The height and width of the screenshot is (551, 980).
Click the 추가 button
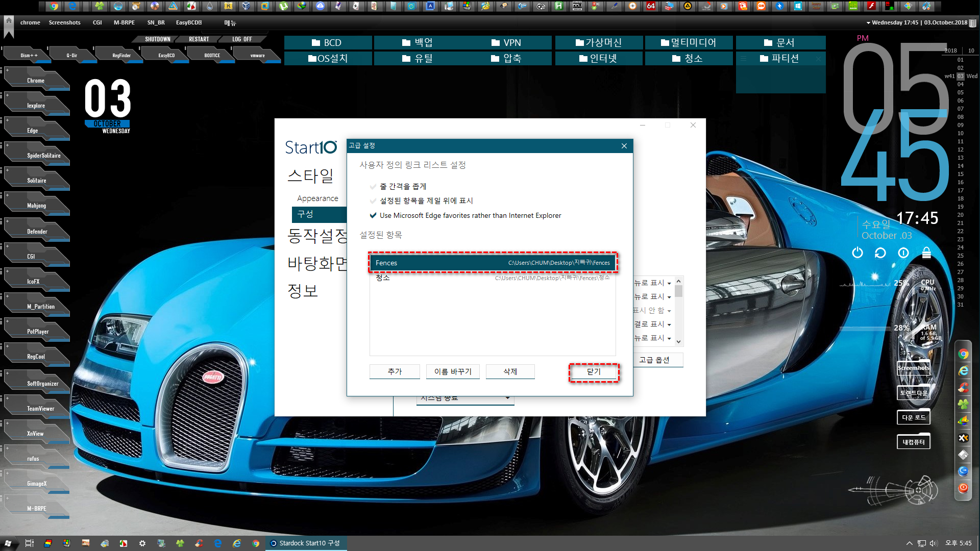pyautogui.click(x=395, y=371)
